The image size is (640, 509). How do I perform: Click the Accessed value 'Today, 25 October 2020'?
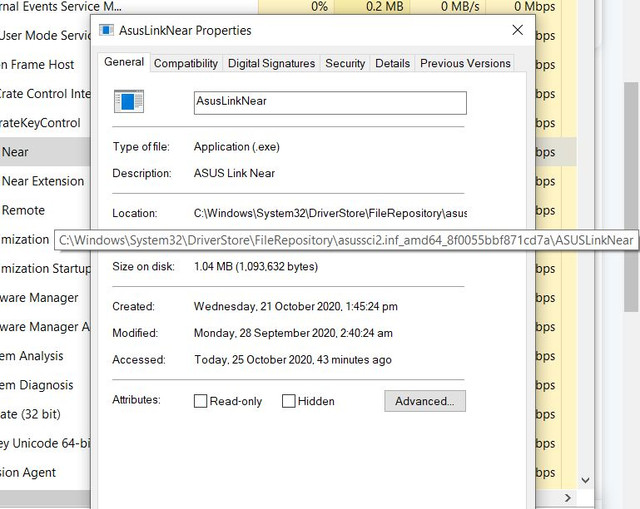(x=293, y=360)
